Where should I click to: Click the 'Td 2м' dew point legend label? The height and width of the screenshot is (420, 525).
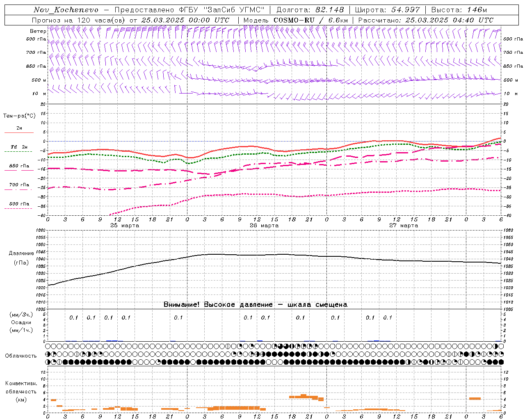(x=19, y=147)
